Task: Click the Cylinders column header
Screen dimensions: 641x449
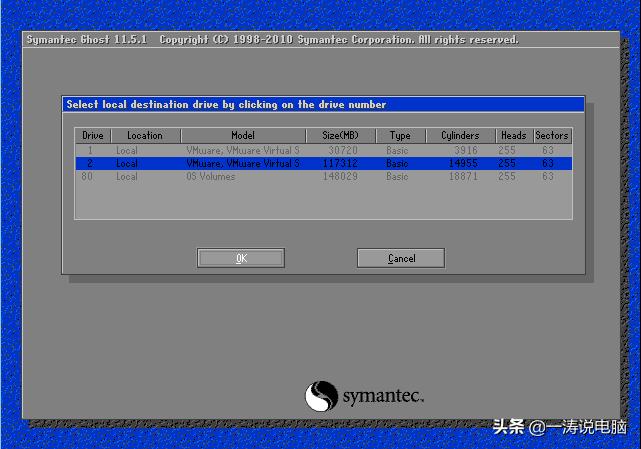Action: [x=460, y=135]
